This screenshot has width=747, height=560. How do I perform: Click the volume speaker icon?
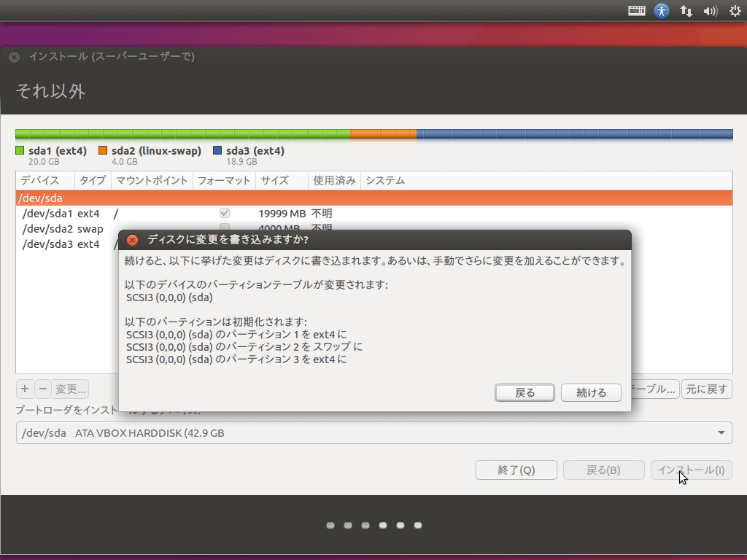(x=710, y=10)
